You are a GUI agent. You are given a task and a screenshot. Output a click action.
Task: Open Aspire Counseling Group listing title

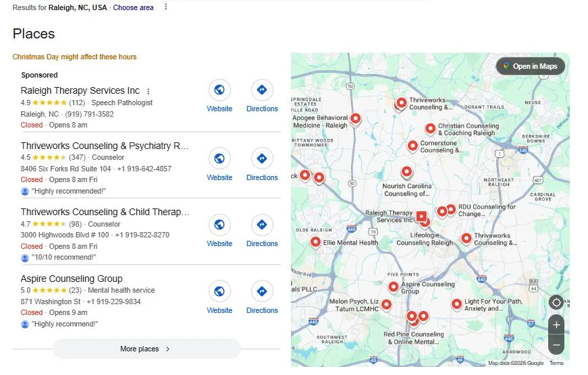click(72, 279)
